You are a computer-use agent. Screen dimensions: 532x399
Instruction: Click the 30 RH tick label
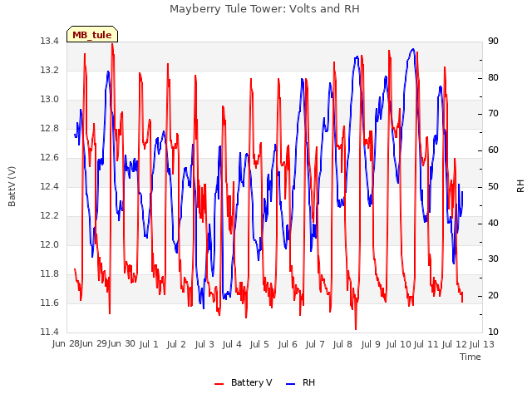coord(493,259)
